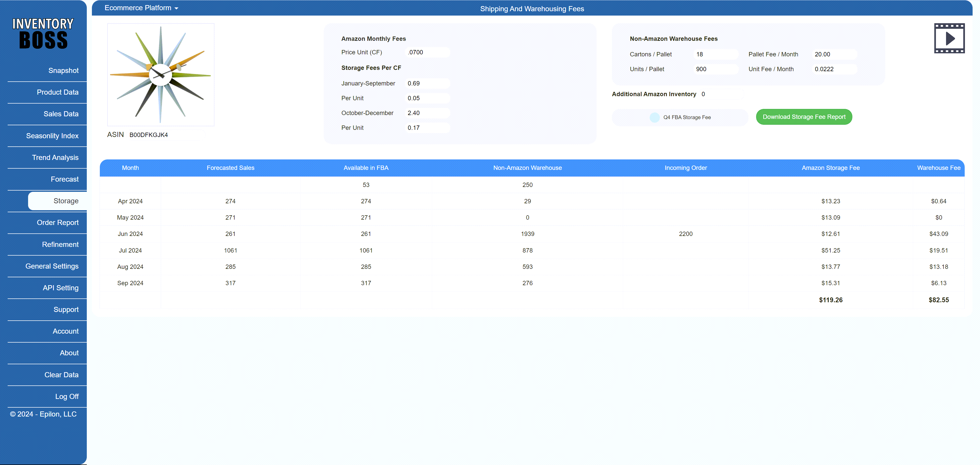Image resolution: width=980 pixels, height=465 pixels.
Task: Click Jun 2024 warehouse fee $43.09
Action: (x=939, y=234)
